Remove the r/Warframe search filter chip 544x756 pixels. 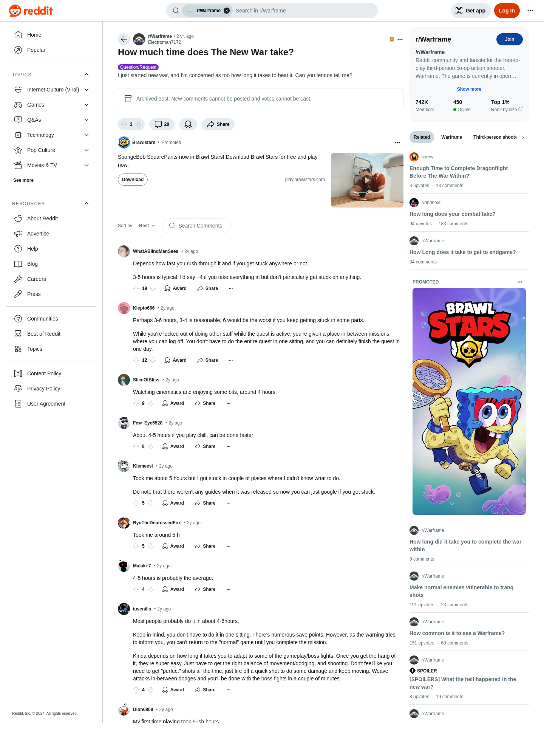pyautogui.click(x=227, y=11)
